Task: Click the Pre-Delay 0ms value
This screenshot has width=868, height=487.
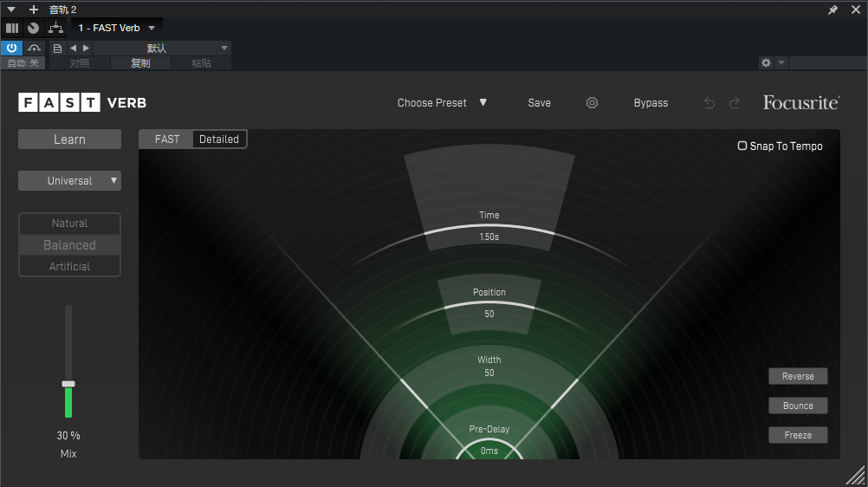Action: point(489,451)
